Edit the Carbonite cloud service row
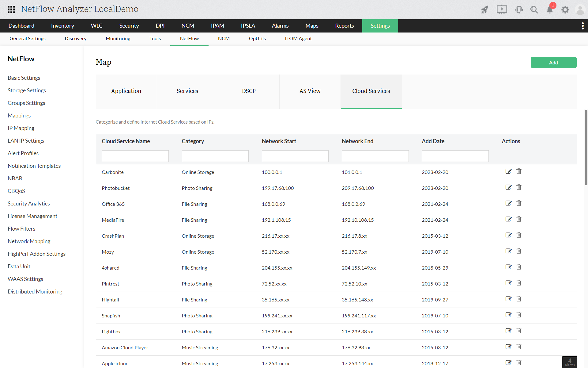The width and height of the screenshot is (588, 368). 508,171
